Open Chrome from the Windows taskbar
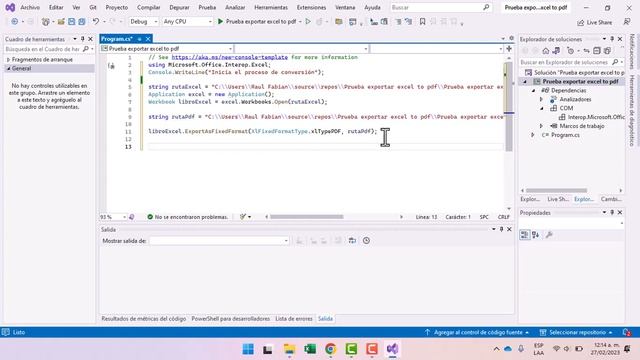Image resolution: width=640 pixels, height=360 pixels. pos(331,349)
